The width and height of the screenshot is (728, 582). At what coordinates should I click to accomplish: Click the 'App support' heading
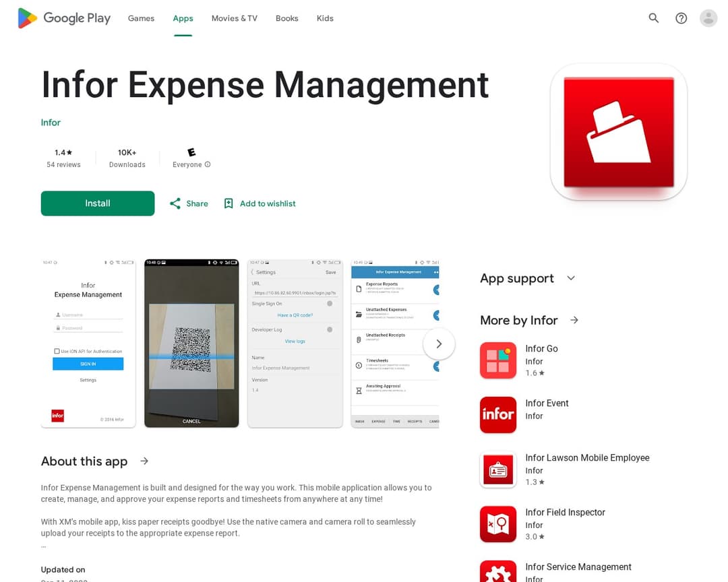pos(517,278)
